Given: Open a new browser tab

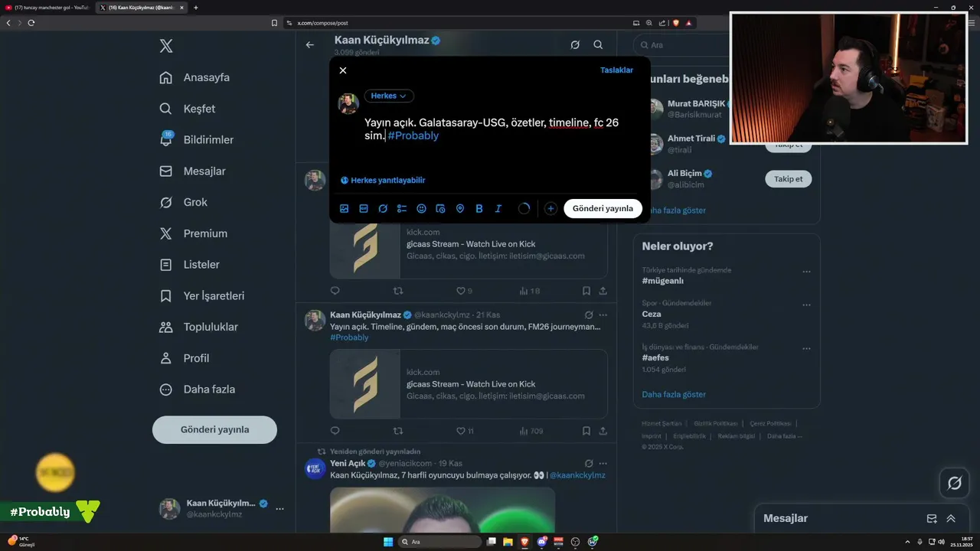Looking at the screenshot, I should coord(196,8).
